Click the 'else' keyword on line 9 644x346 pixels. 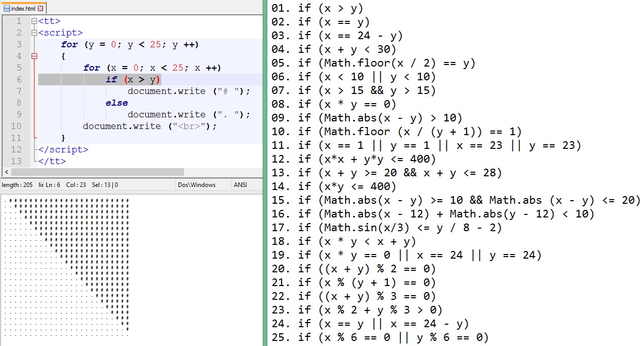pos(117,103)
